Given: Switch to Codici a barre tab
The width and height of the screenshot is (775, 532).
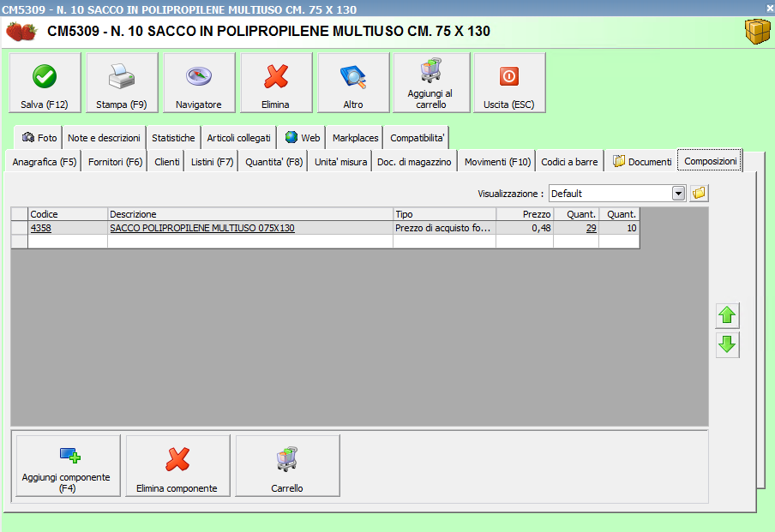Looking at the screenshot, I should [569, 162].
